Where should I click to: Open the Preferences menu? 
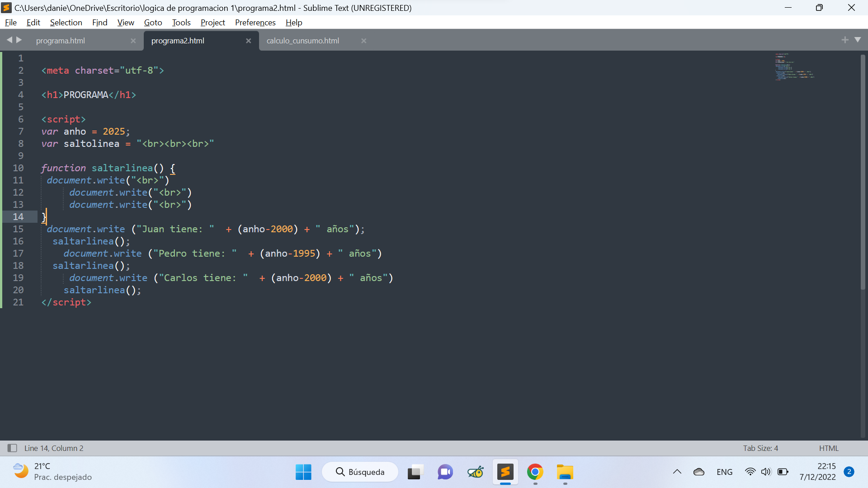click(255, 23)
